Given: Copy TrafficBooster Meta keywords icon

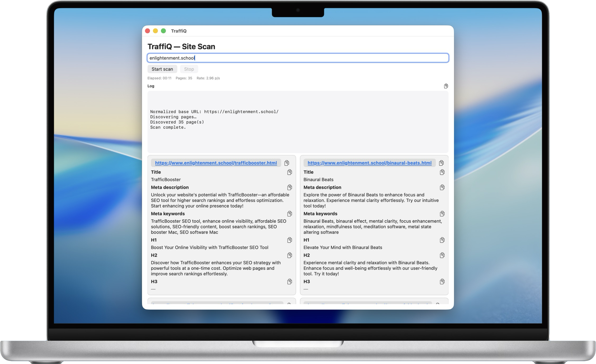Looking at the screenshot, I should pyautogui.click(x=290, y=214).
